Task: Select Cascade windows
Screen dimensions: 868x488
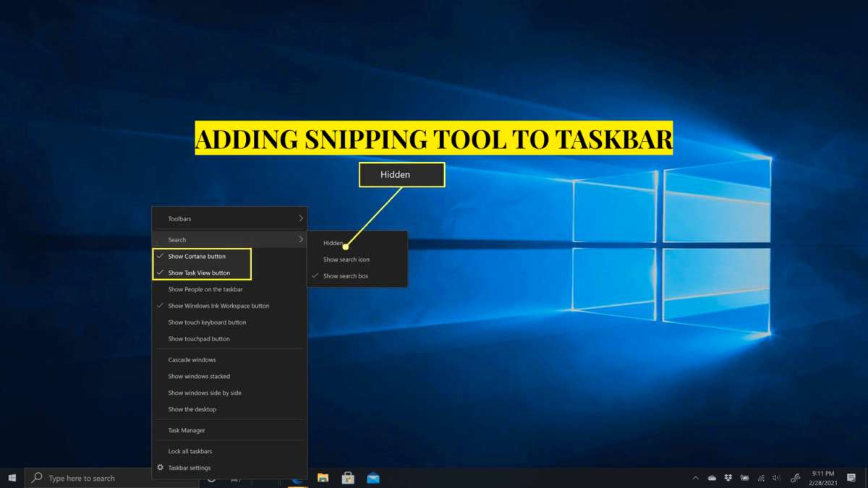Action: [229, 359]
